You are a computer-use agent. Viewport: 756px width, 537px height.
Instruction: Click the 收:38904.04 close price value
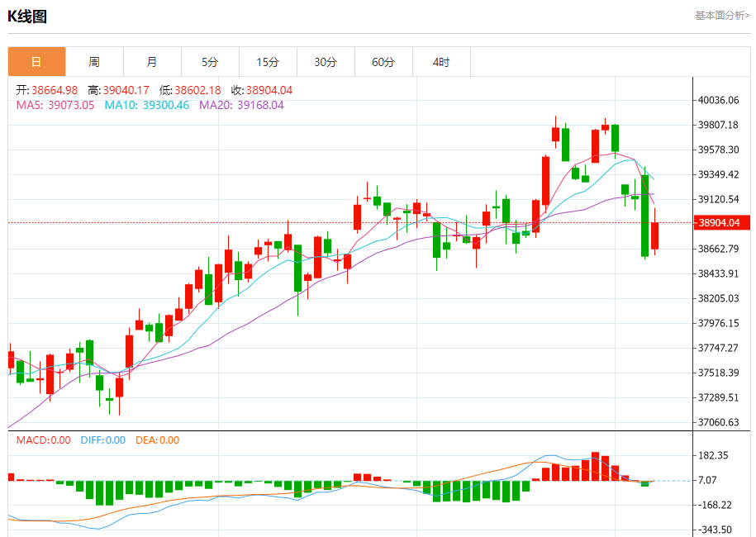coord(262,90)
